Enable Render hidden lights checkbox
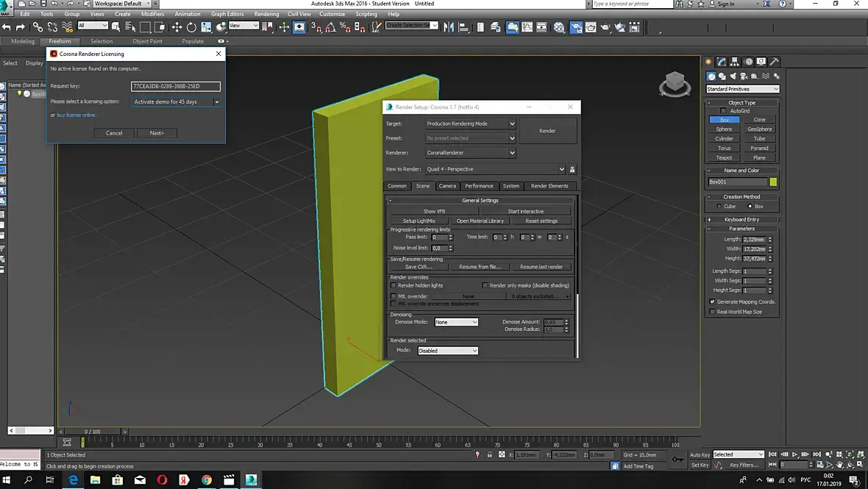This screenshot has width=868, height=489. pyautogui.click(x=394, y=285)
